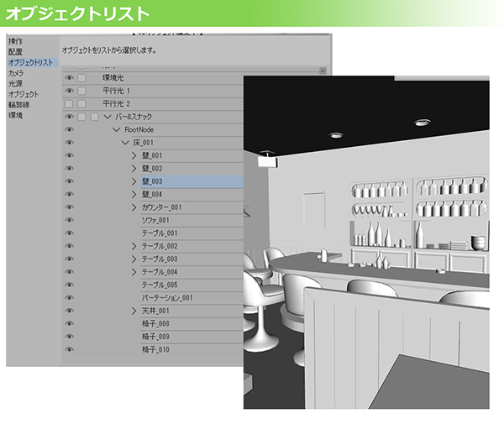
Task: Hide the バー&スナック object
Action: (x=69, y=117)
